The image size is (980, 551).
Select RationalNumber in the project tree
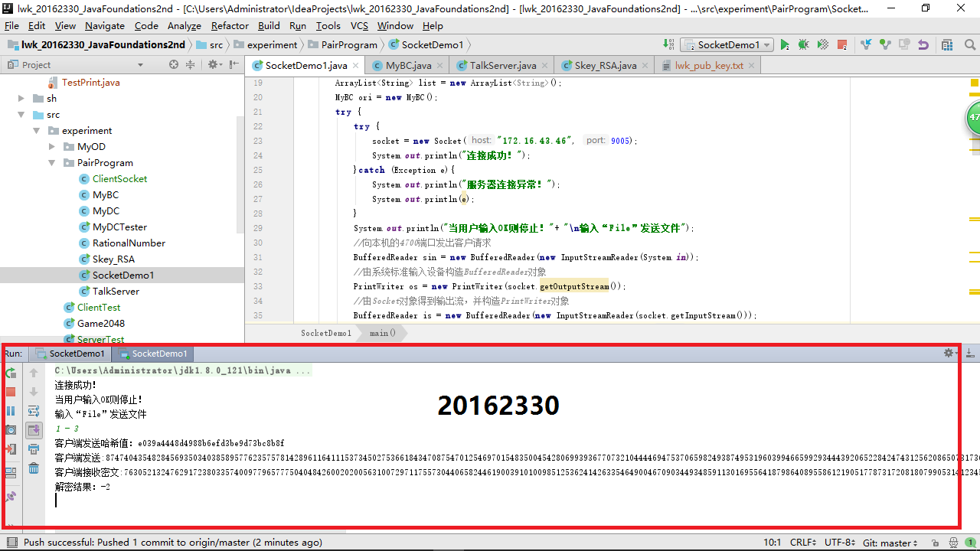coord(129,243)
